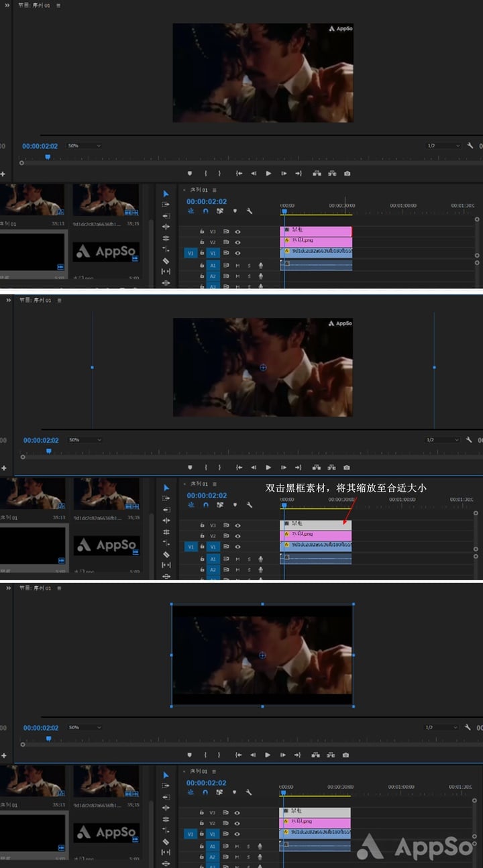Open timeline wrench display settings, top screenshot
The height and width of the screenshot is (868, 483).
pos(249,211)
